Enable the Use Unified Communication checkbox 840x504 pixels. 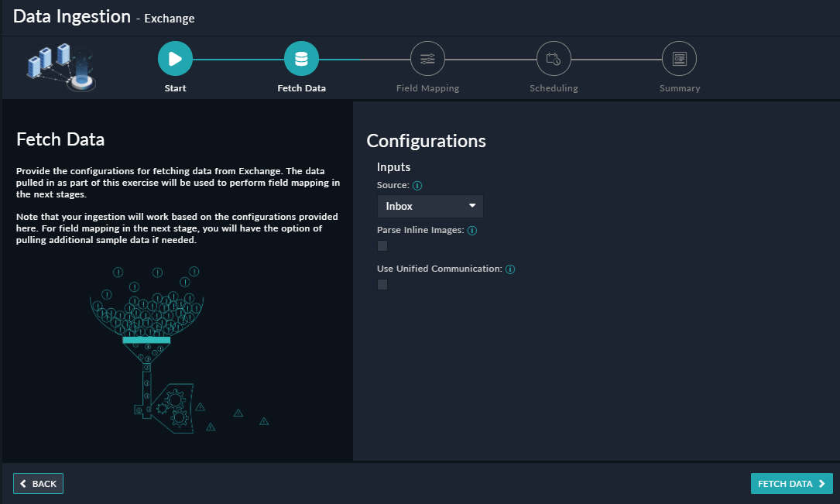pos(382,285)
